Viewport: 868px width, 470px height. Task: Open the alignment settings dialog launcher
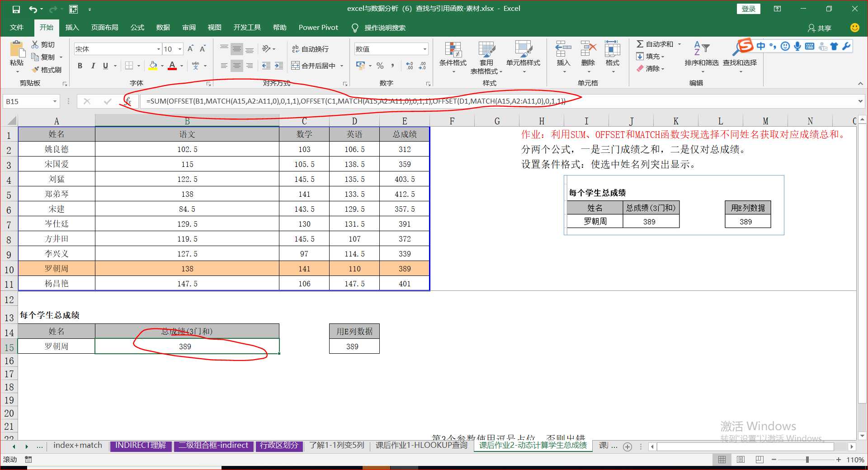pyautogui.click(x=345, y=84)
